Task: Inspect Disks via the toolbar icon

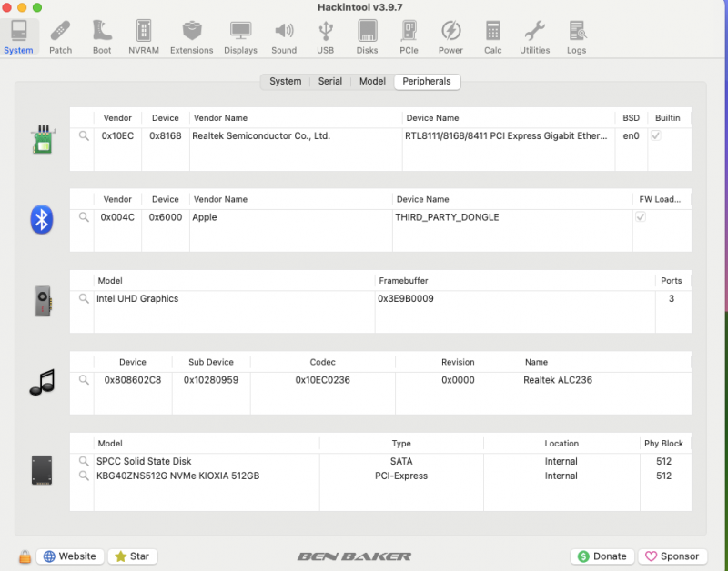Action: (367, 35)
